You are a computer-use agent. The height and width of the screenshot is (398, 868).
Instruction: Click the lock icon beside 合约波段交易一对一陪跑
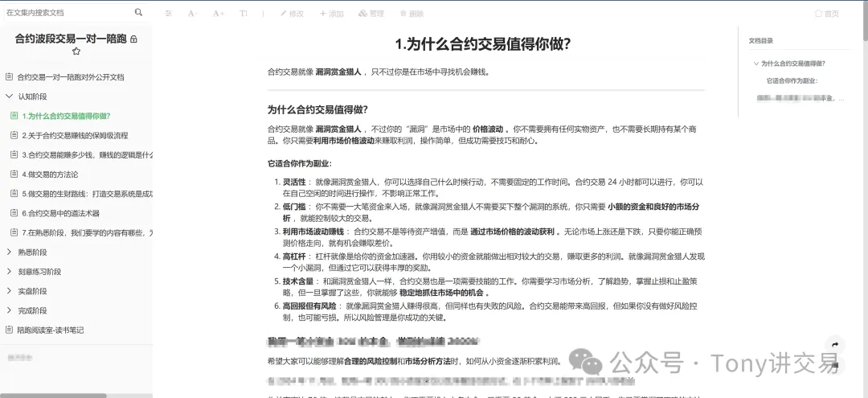point(133,39)
